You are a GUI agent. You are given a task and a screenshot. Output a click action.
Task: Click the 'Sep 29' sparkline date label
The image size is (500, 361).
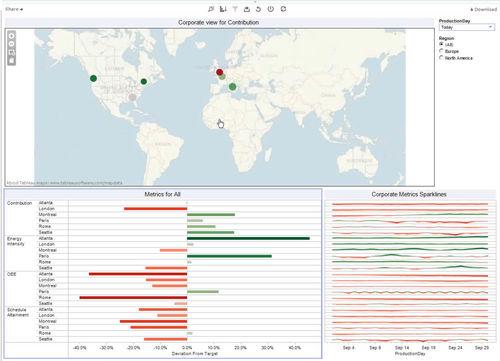pyautogui.click(x=482, y=348)
